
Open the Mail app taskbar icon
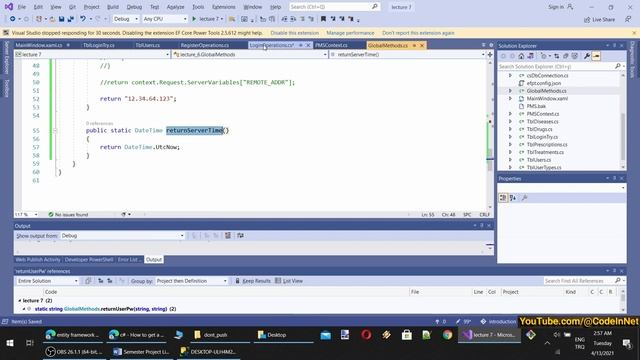325,335
